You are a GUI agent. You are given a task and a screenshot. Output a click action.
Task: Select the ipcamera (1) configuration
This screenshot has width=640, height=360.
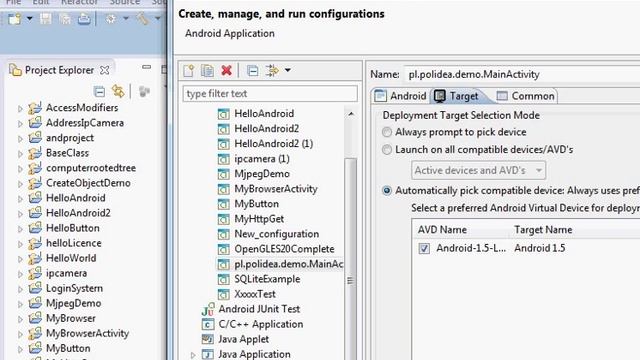tap(262, 159)
